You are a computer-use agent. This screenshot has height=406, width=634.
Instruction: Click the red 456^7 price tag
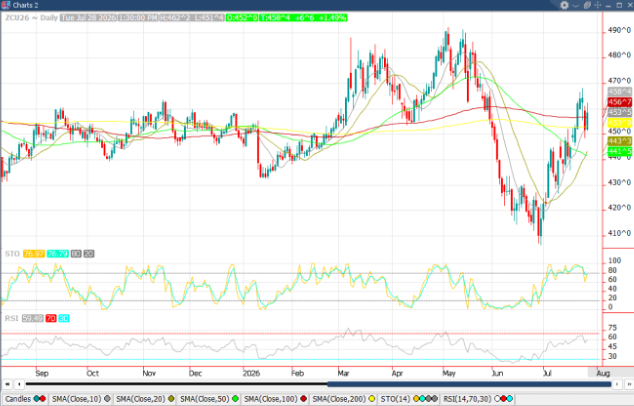(x=620, y=102)
